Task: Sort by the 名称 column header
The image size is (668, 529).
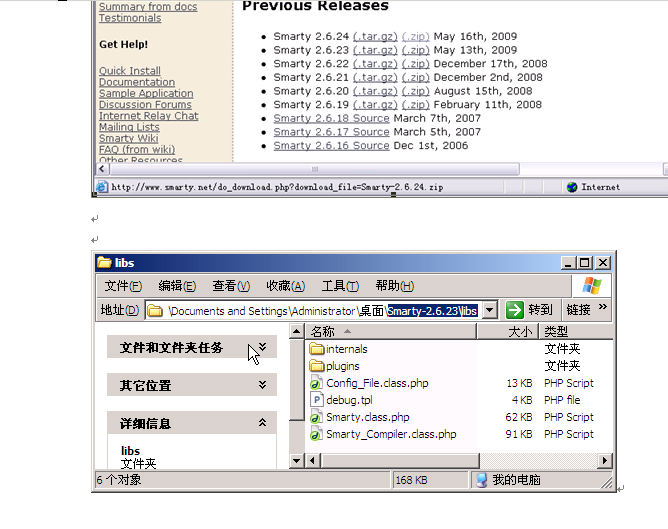Action: point(391,331)
